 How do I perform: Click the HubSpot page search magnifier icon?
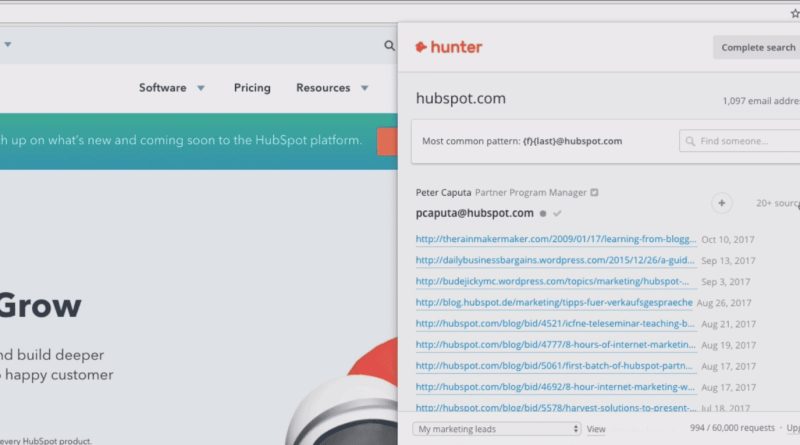(389, 46)
